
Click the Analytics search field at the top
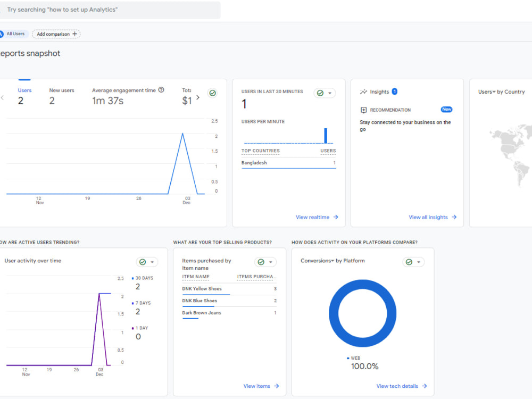(106, 10)
